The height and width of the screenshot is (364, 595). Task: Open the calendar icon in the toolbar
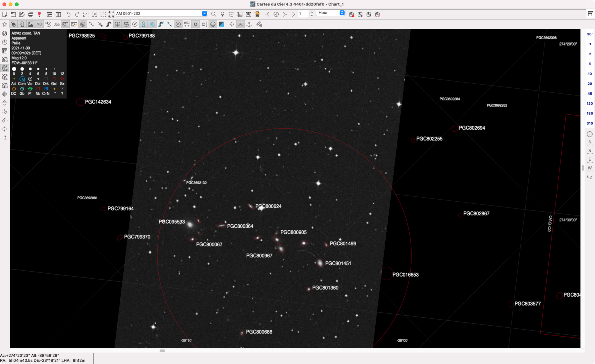pos(249,14)
